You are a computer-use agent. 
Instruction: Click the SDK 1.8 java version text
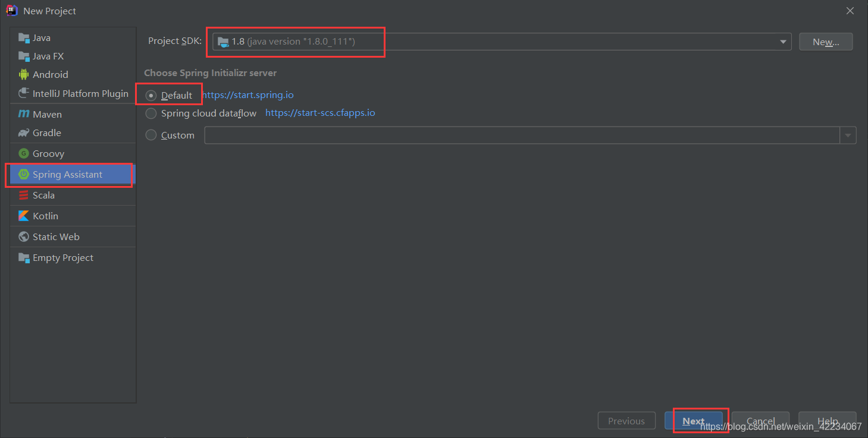293,42
